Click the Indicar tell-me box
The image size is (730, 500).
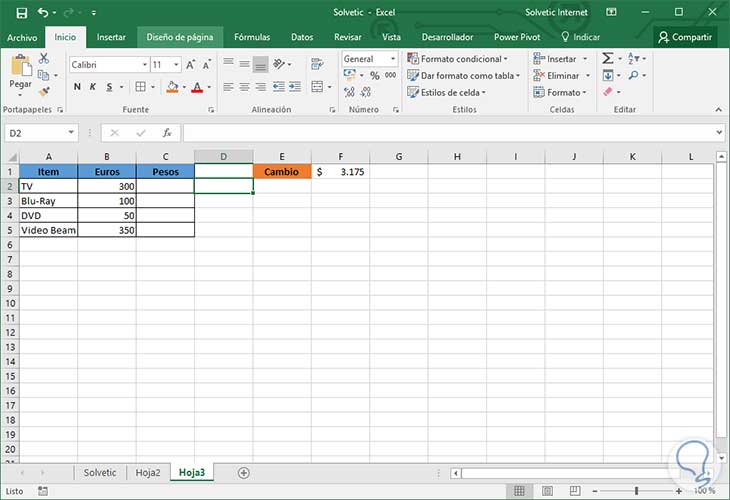[x=581, y=37]
